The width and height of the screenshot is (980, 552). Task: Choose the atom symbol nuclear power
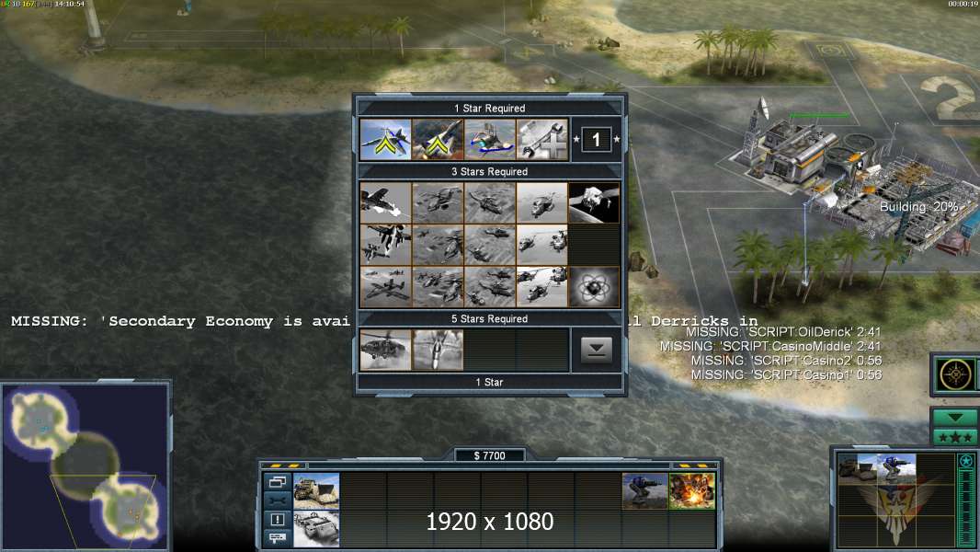coord(594,288)
